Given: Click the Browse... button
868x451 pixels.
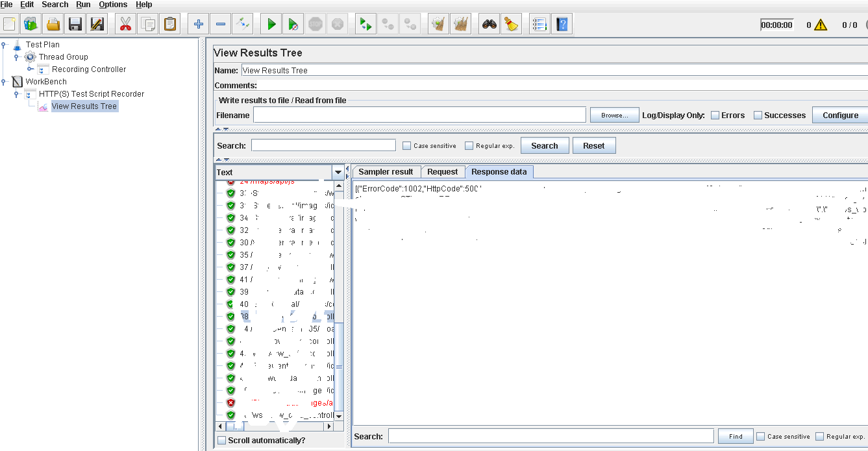Looking at the screenshot, I should tap(614, 116).
